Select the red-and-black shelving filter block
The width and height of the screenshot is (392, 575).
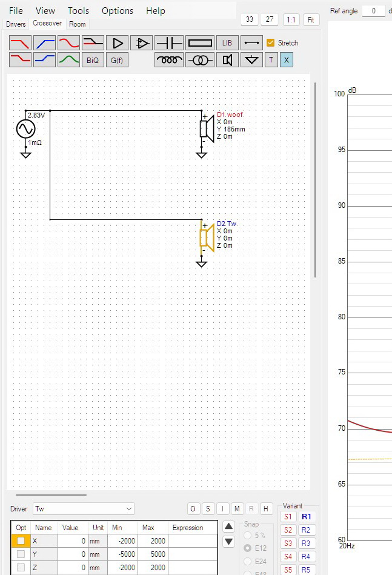93,43
